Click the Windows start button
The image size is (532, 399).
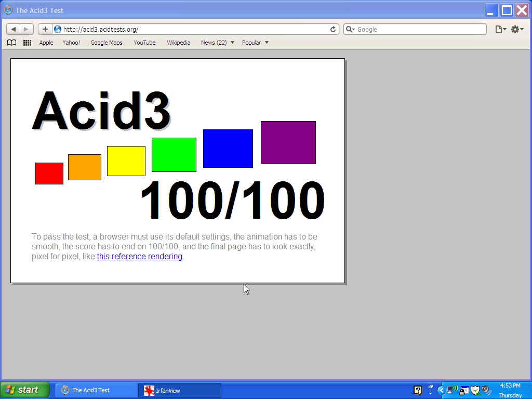(x=24, y=390)
